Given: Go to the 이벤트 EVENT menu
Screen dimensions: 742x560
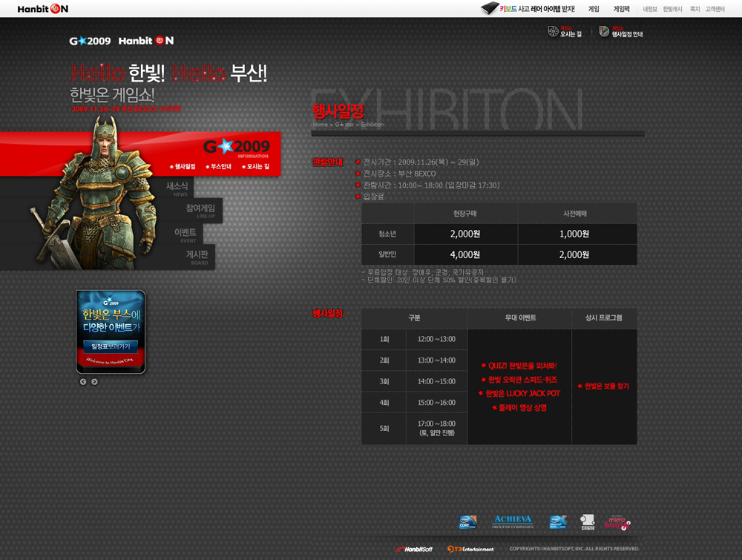Looking at the screenshot, I should 185,234.
